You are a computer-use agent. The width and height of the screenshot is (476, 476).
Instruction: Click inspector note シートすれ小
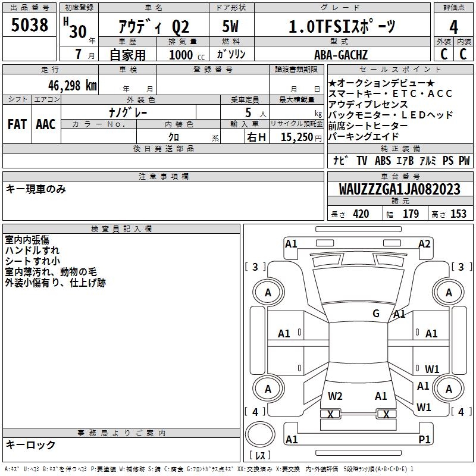33,261
